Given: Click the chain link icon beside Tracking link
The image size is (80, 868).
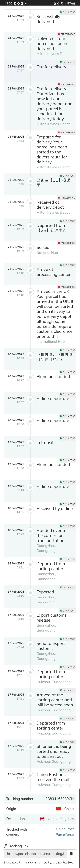Looking at the screenshot, I should tap(5, 846).
